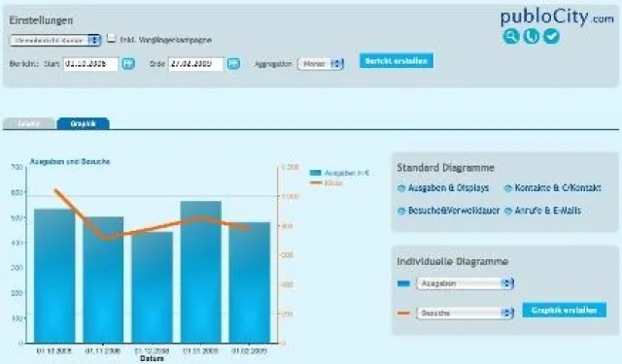
Task: Open the Anrufe & E-Mails diagram link
Action: pyautogui.click(x=548, y=211)
